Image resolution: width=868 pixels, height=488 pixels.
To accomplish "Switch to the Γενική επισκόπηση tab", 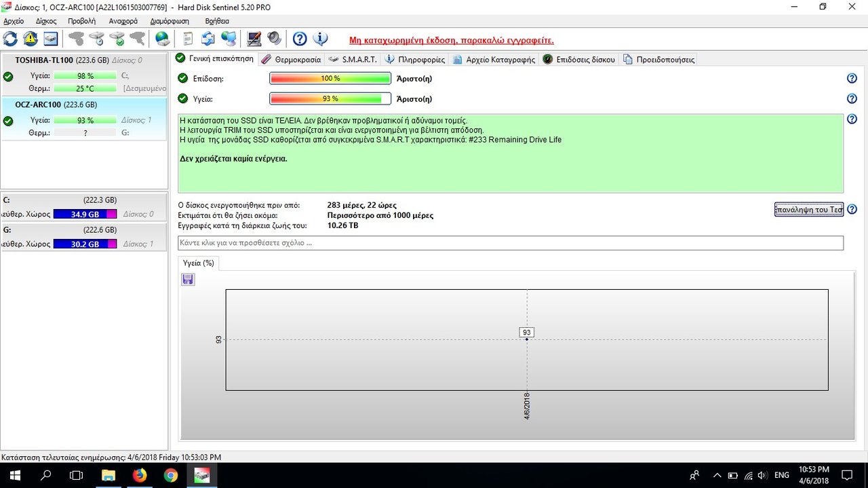I will 214,58.
